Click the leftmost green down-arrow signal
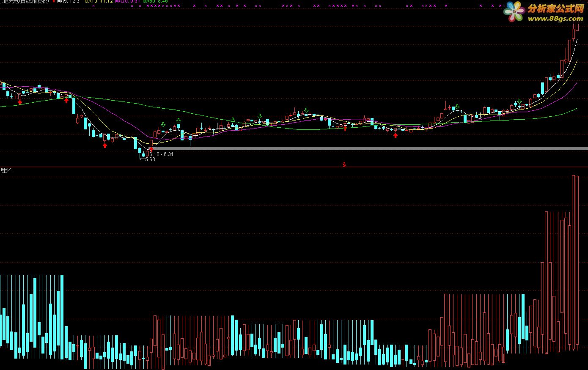Image resolution: width=588 pixels, height=370 pixels. click(163, 125)
